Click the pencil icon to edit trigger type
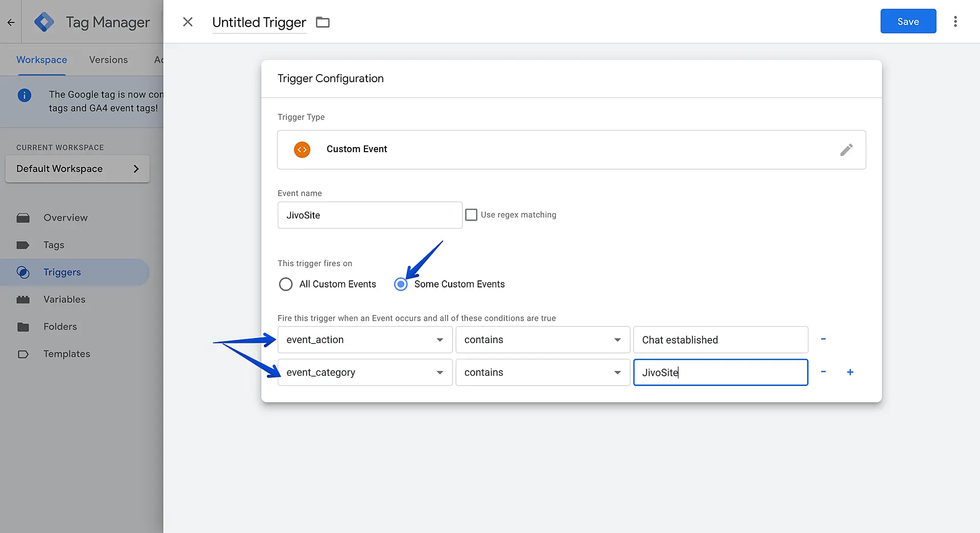 (846, 150)
